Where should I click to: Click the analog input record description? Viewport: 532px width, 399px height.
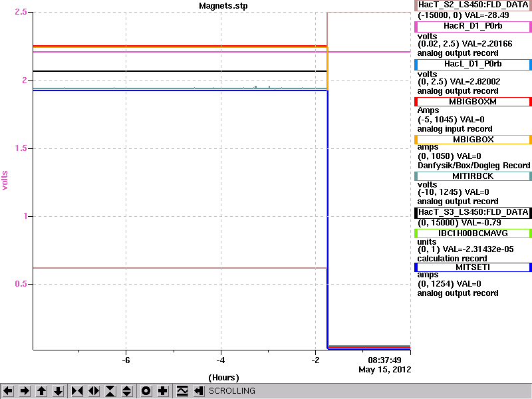tap(455, 129)
